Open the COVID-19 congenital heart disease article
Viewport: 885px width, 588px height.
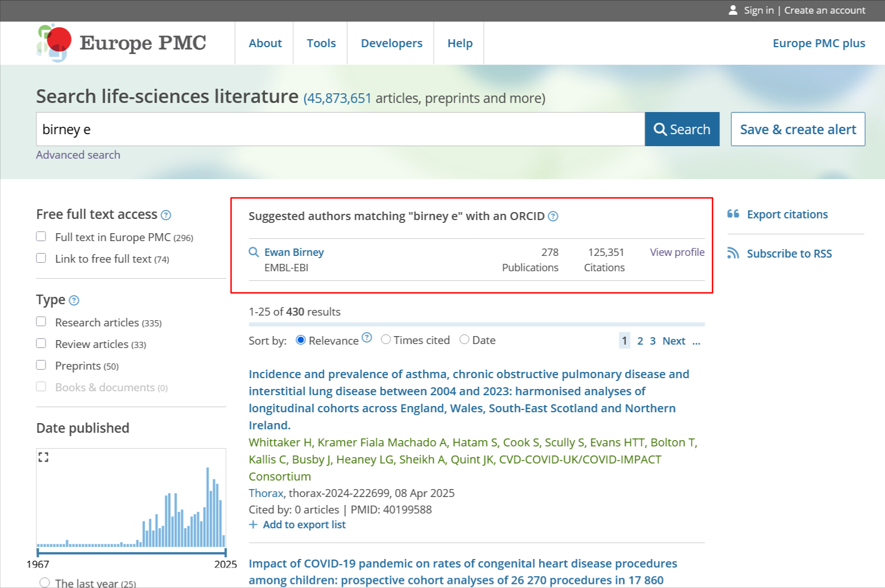pyautogui.click(x=463, y=572)
